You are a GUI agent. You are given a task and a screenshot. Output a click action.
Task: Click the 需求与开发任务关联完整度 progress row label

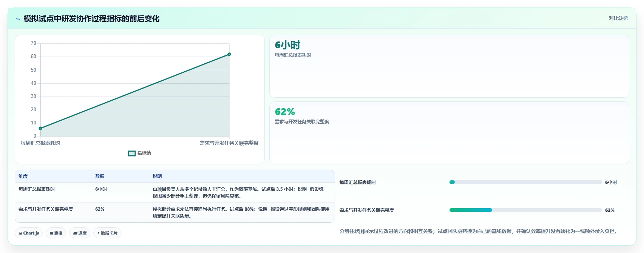(x=366, y=210)
